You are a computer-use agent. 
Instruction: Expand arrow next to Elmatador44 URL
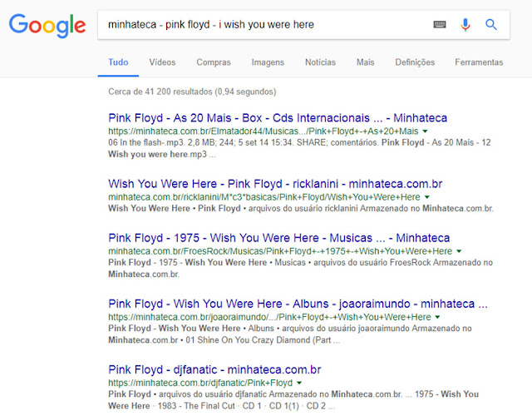click(x=425, y=131)
